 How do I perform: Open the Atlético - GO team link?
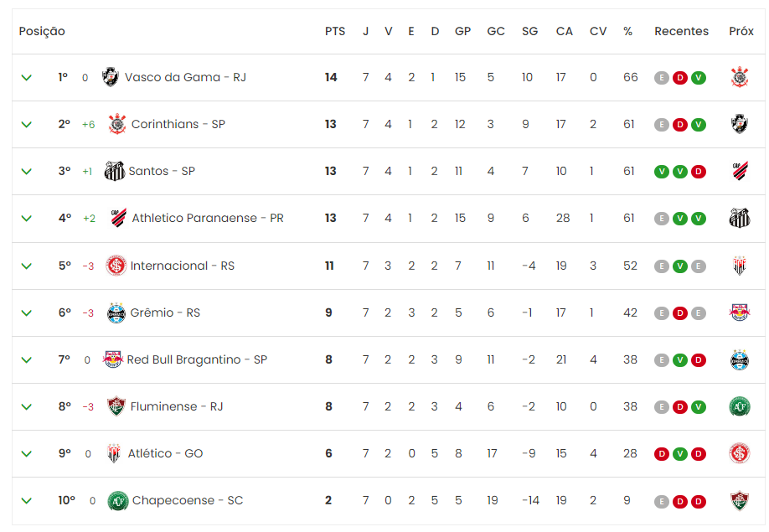pos(165,453)
